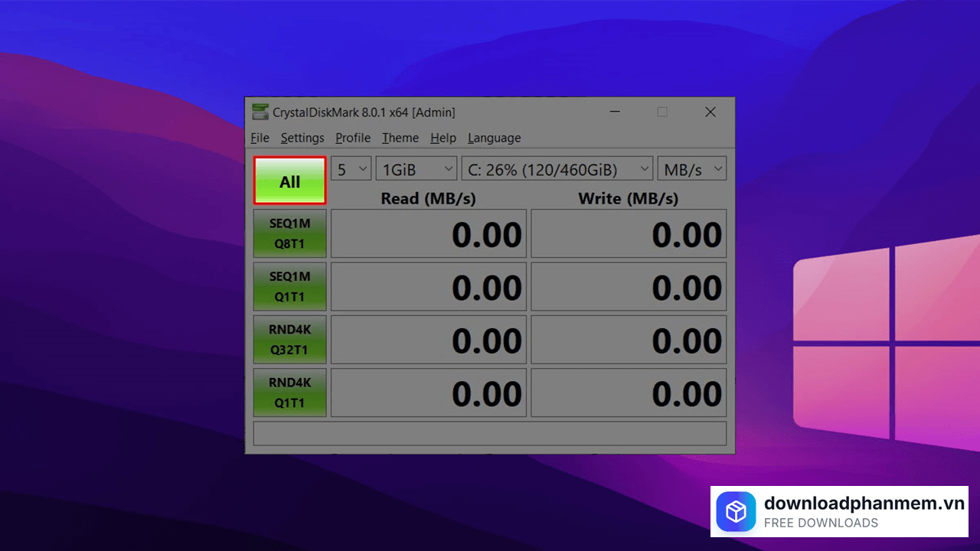980x551 pixels.
Task: Click the empty comment box at bottom
Action: [x=489, y=433]
